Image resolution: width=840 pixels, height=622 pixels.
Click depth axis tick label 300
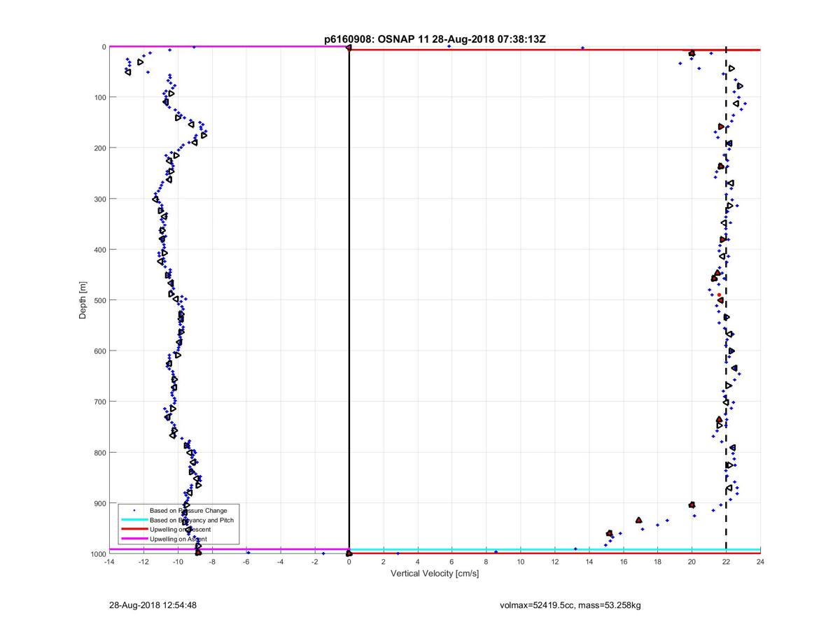click(x=99, y=199)
